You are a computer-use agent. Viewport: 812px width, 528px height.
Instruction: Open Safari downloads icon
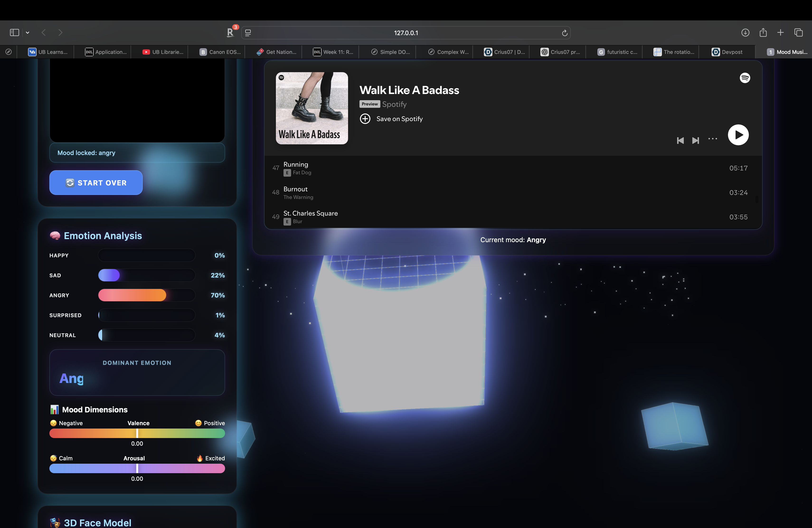pos(745,33)
